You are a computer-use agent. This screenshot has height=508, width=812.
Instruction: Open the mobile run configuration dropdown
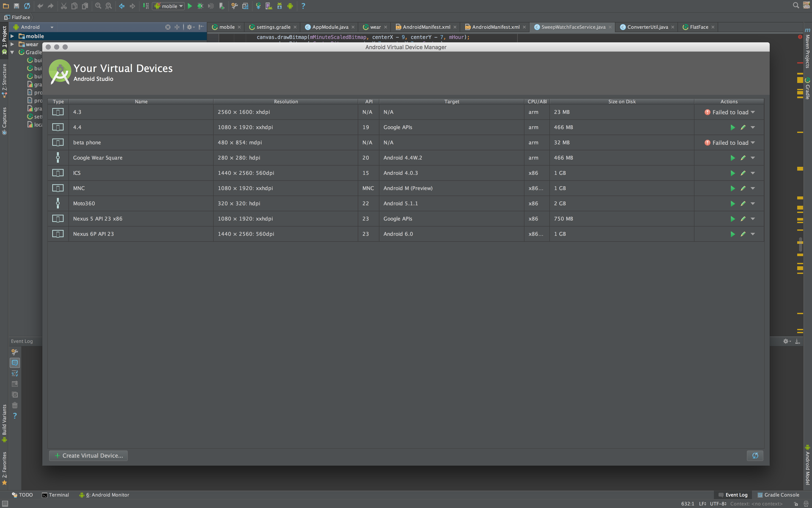pos(169,6)
